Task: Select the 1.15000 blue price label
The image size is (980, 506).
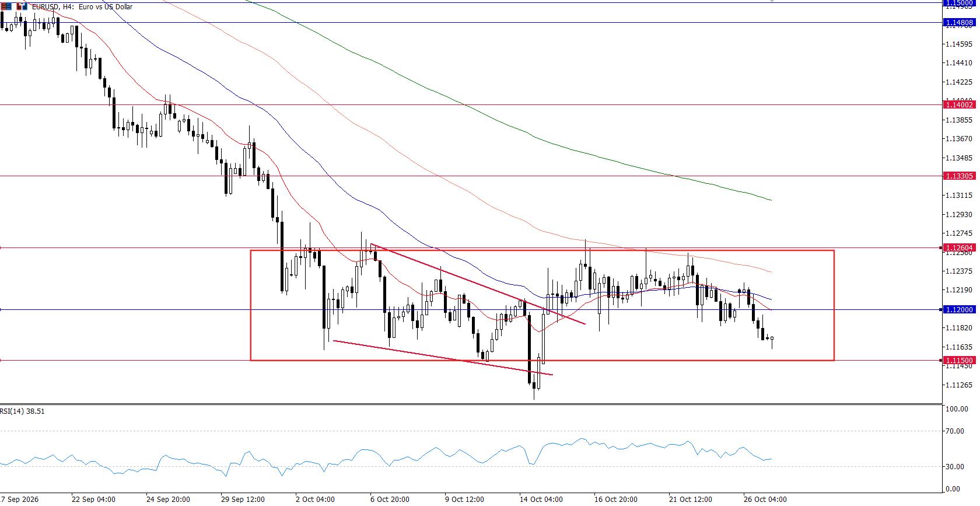Action: click(x=959, y=3)
